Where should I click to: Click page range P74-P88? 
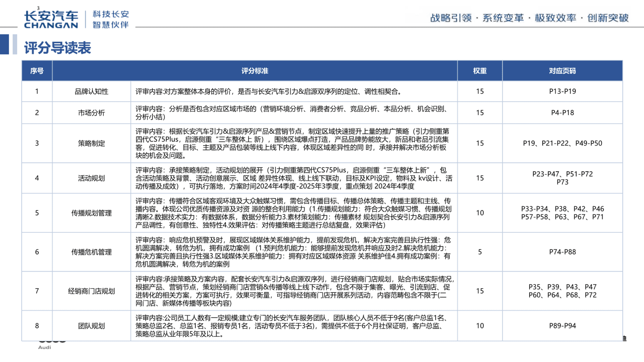562,252
